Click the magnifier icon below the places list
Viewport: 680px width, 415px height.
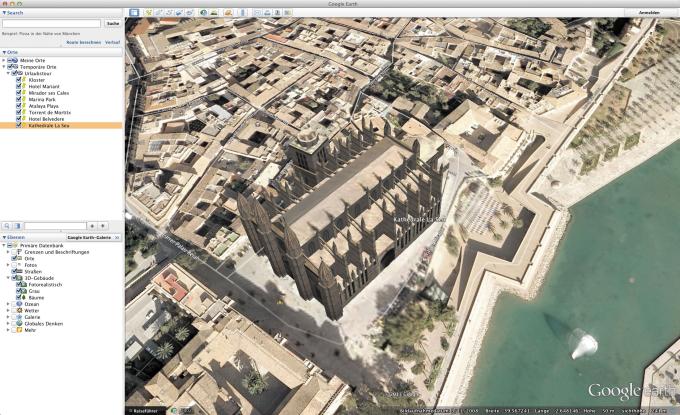click(7, 226)
